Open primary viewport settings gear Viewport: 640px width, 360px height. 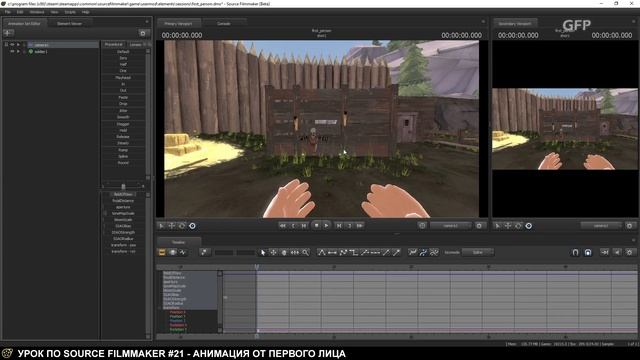[479, 226]
